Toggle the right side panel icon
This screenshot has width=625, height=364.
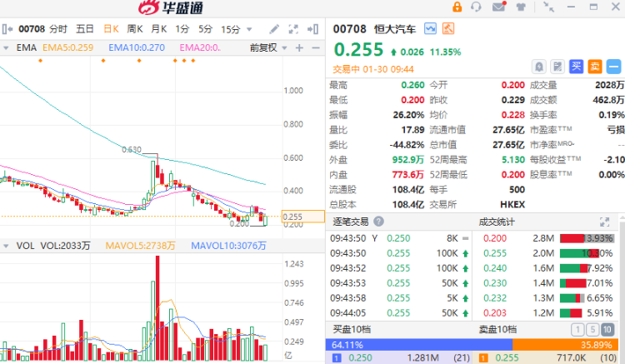click(x=312, y=29)
